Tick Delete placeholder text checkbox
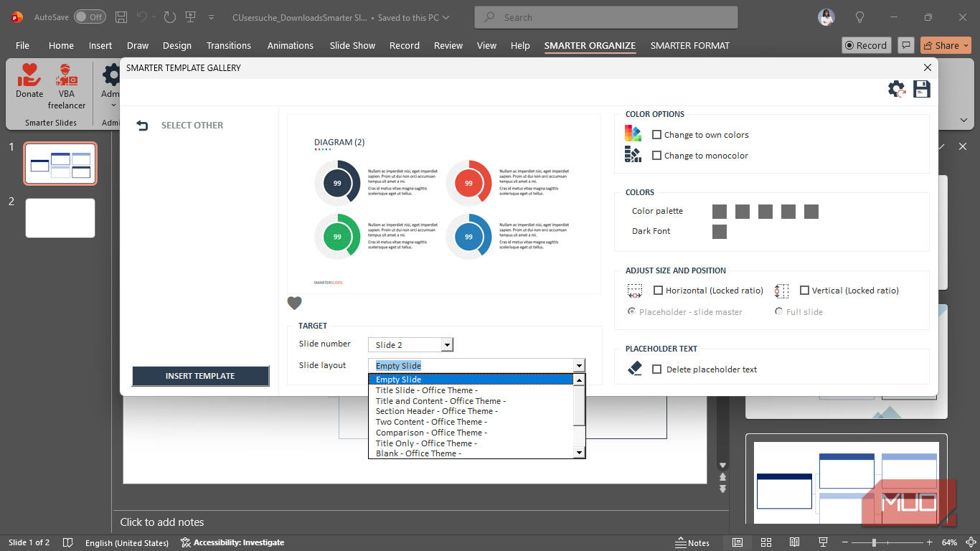The image size is (980, 551). (x=656, y=369)
